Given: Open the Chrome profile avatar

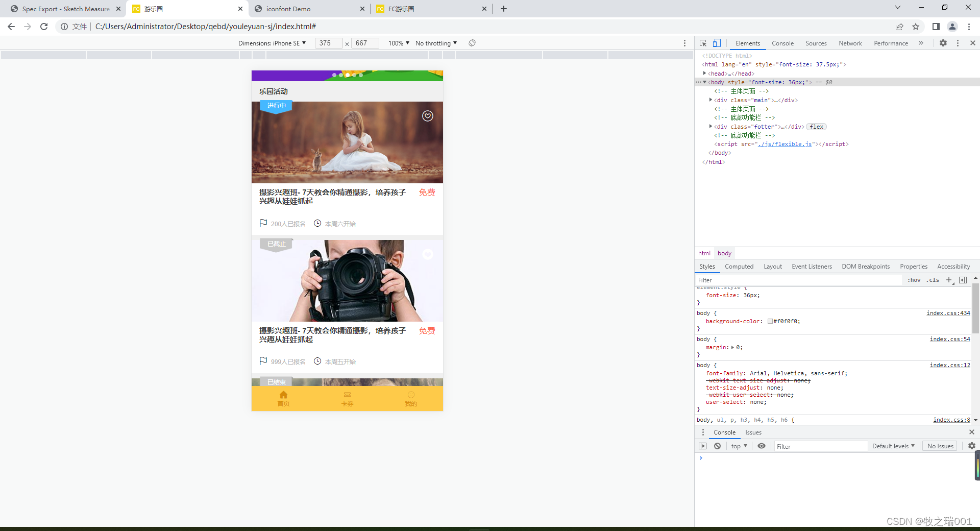Looking at the screenshot, I should tap(952, 27).
